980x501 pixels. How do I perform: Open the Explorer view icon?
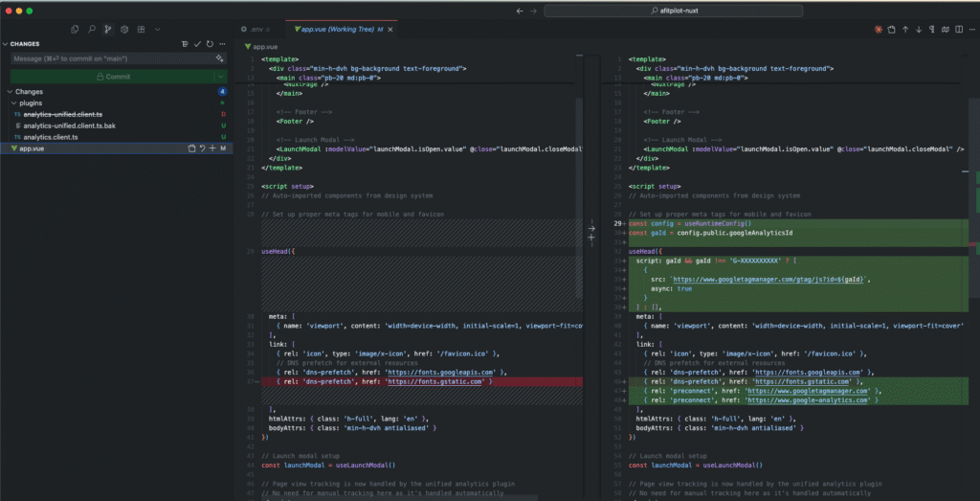coord(74,31)
